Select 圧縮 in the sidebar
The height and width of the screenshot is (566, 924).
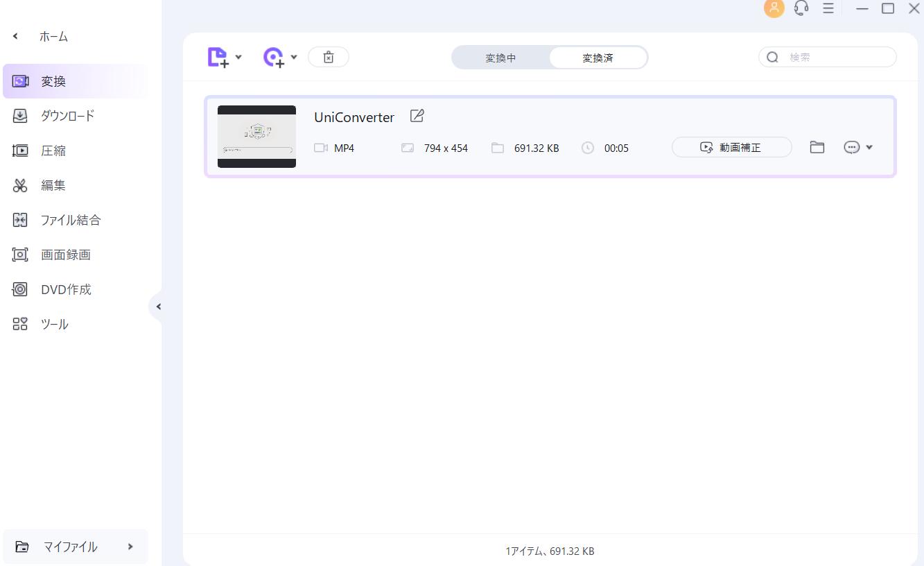click(75, 151)
